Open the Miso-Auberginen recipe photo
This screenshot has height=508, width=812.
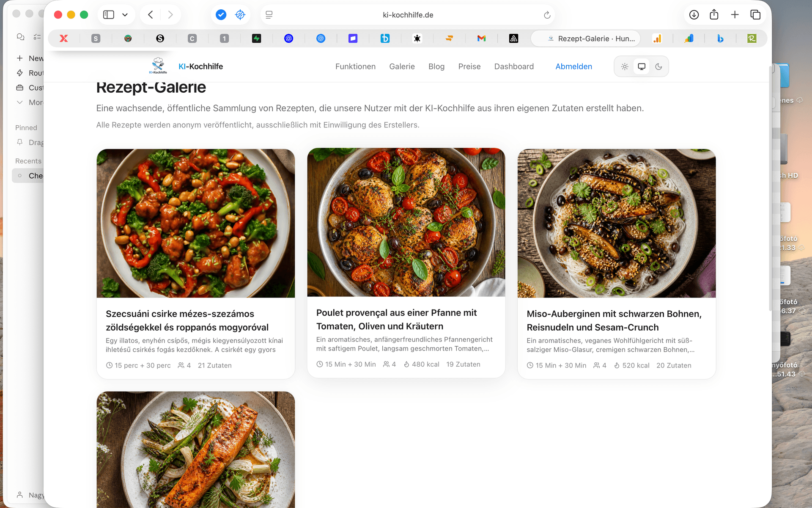617,223
